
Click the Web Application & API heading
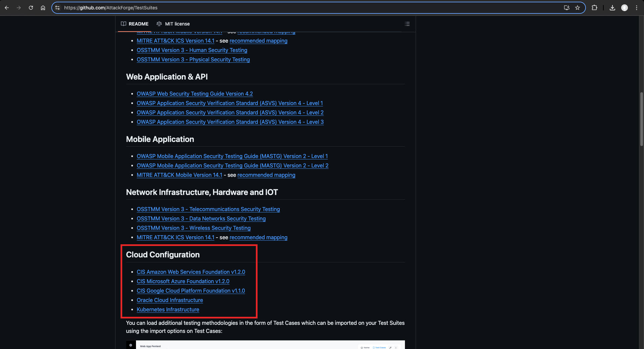pyautogui.click(x=167, y=77)
